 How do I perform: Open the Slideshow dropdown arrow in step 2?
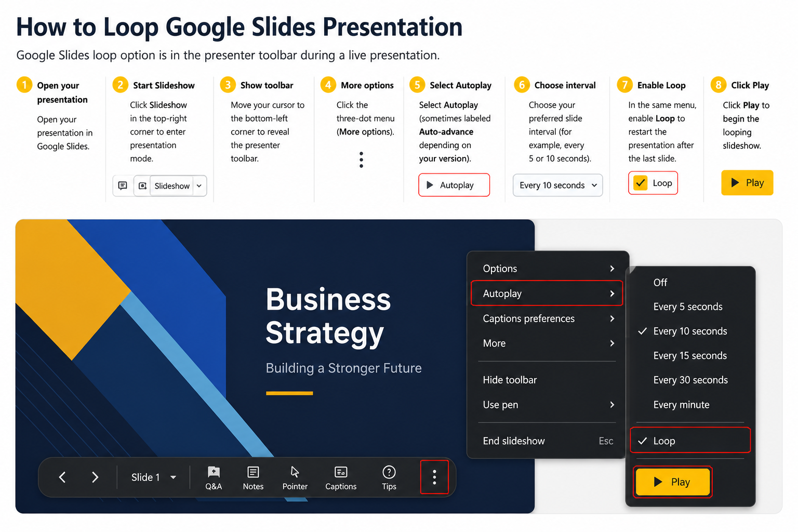199,185
